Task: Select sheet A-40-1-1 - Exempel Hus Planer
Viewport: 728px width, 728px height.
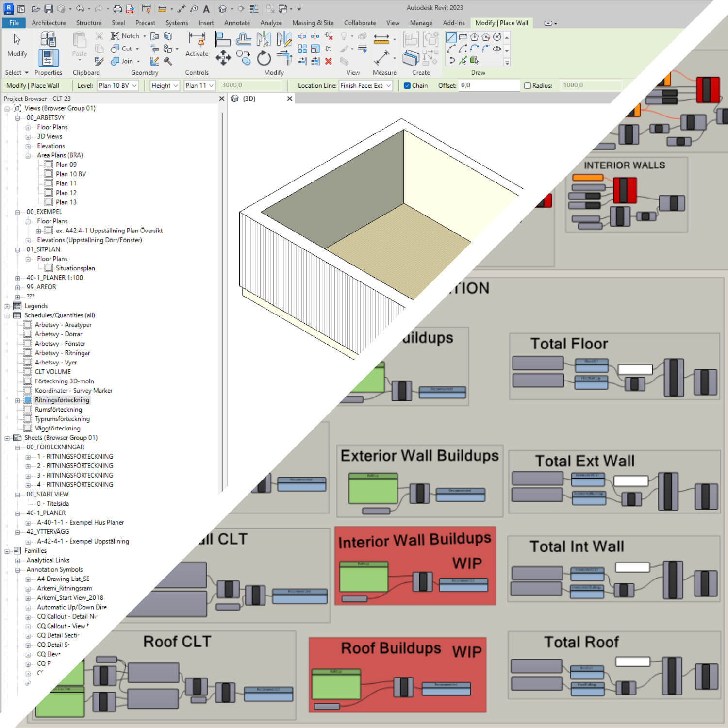Action: pyautogui.click(x=80, y=523)
